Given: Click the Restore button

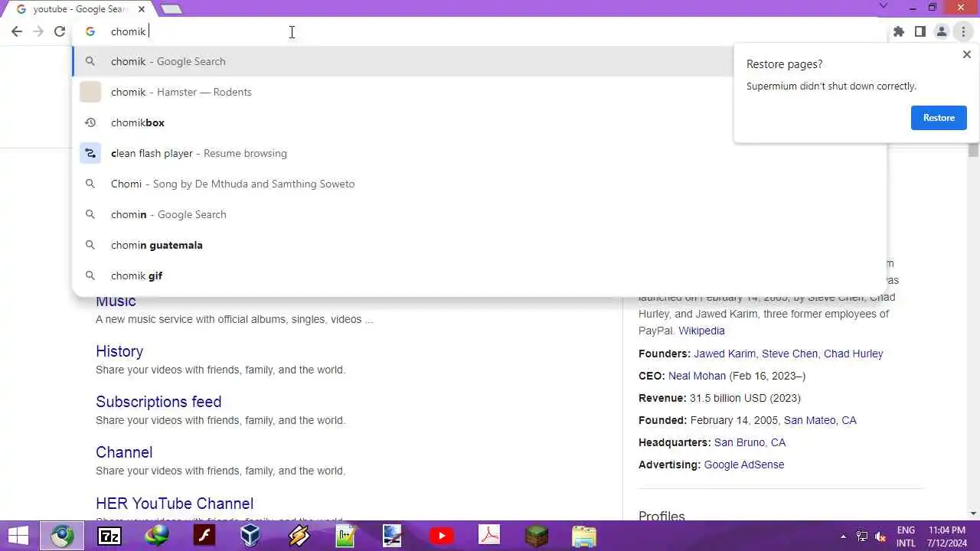Looking at the screenshot, I should click(x=939, y=118).
